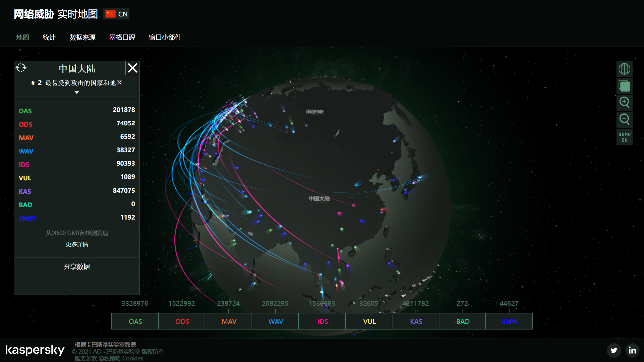Switch to globe view icon
The image size is (644, 362).
pyautogui.click(x=624, y=69)
